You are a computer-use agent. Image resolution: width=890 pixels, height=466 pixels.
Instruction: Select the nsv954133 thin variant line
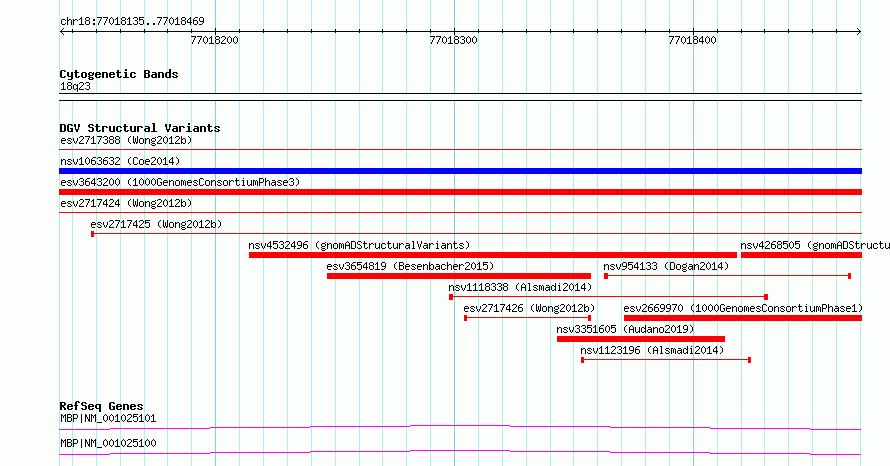pyautogui.click(x=728, y=276)
